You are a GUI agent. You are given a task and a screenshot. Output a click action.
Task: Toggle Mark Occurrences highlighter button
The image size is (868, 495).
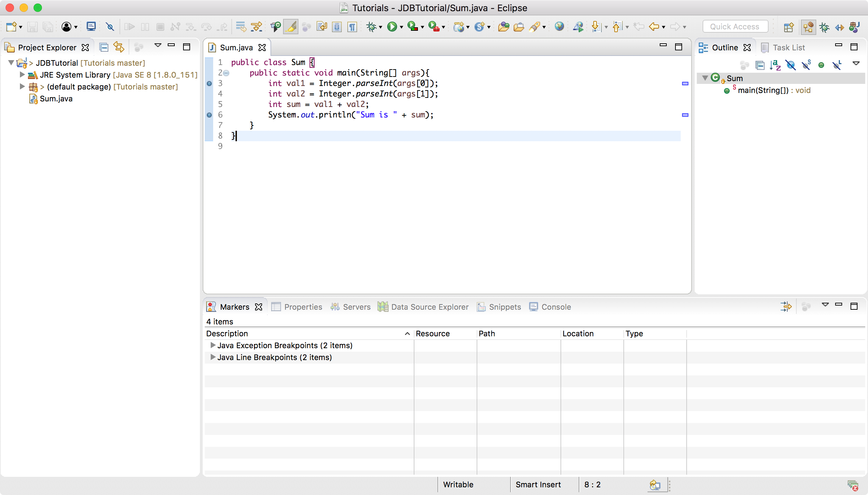click(x=291, y=27)
